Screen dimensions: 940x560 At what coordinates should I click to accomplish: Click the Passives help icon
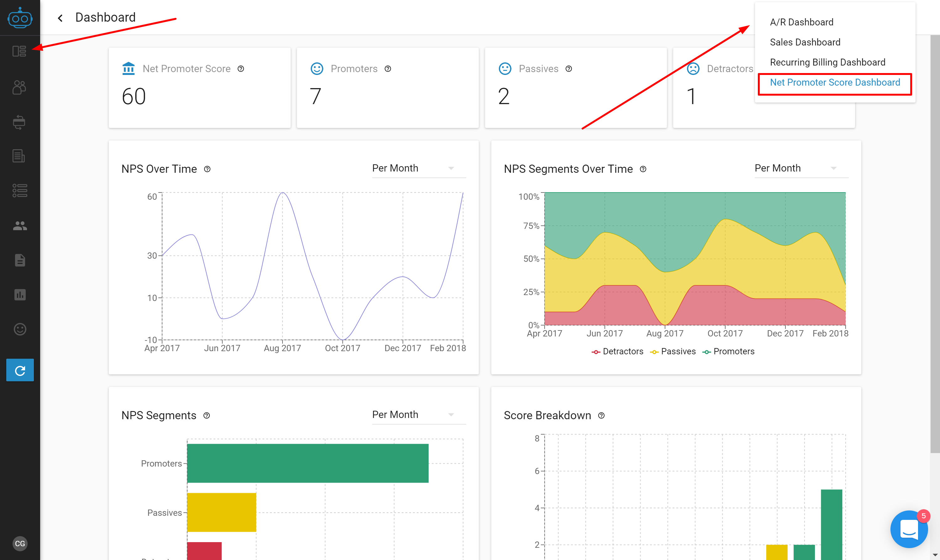point(569,69)
